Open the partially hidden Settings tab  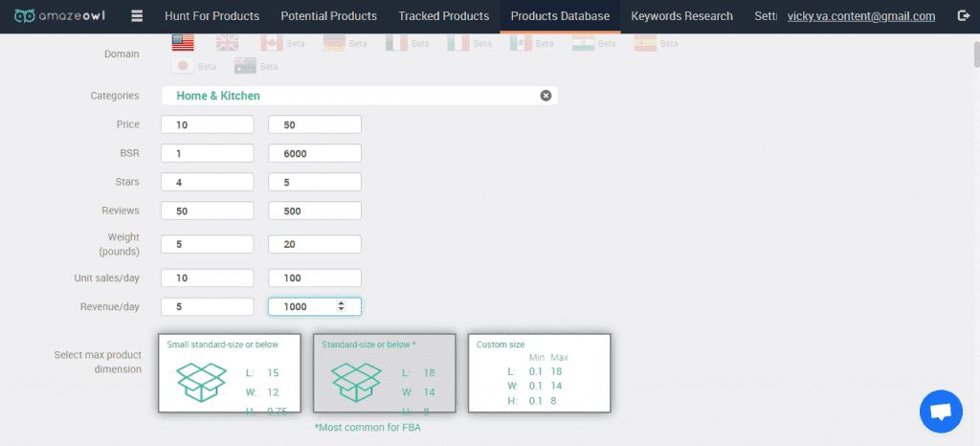tap(765, 16)
